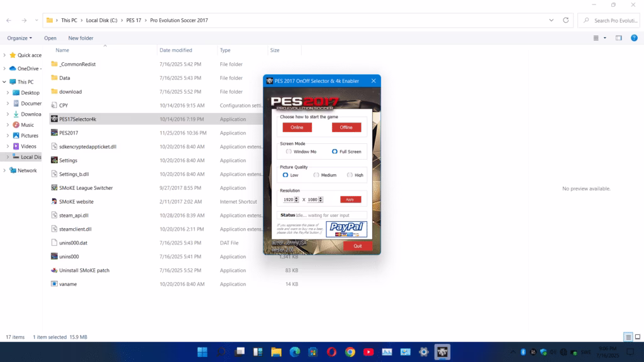This screenshot has width=644, height=362.
Task: Switch to large thumbnails view in status bar
Action: [638, 337]
